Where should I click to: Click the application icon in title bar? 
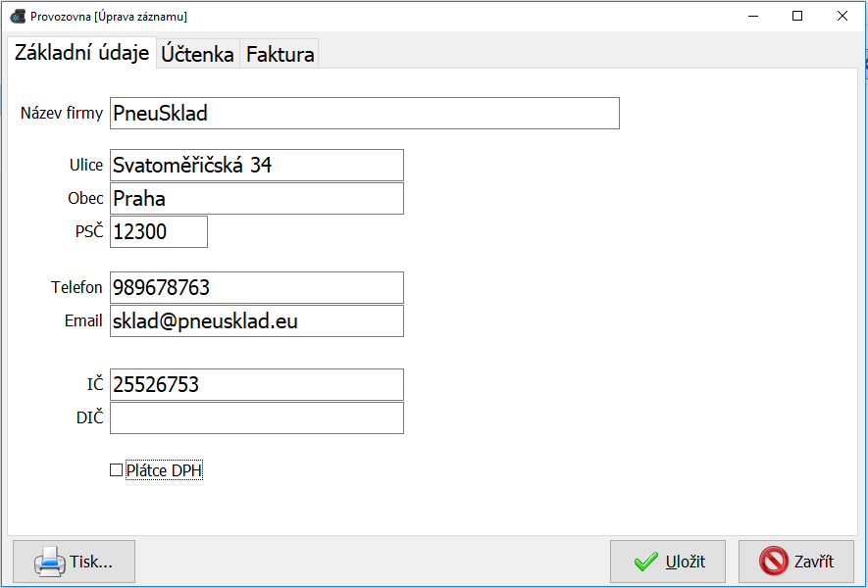pos(18,17)
